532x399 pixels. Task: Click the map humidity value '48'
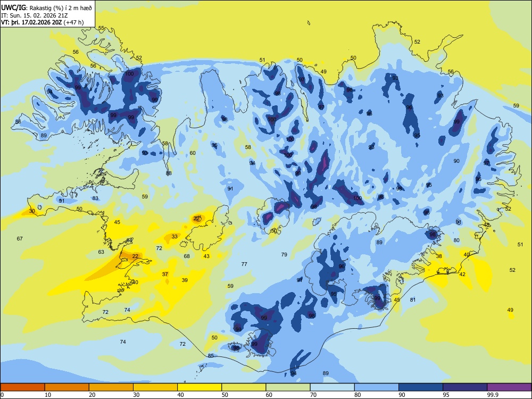click(487, 225)
